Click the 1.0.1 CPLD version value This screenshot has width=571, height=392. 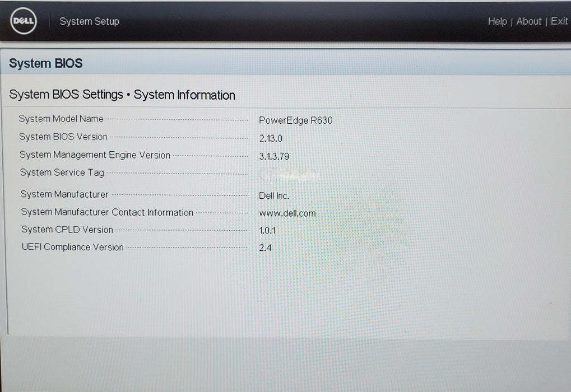point(267,230)
